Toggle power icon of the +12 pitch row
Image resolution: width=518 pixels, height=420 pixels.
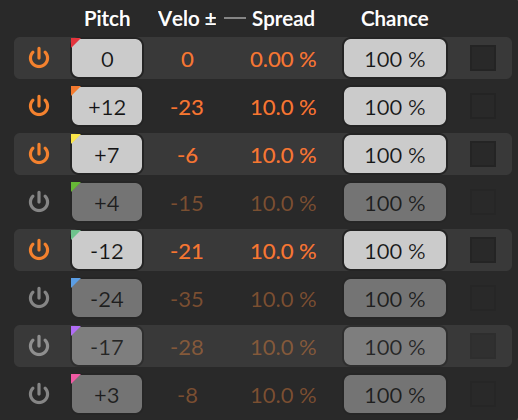(x=39, y=106)
